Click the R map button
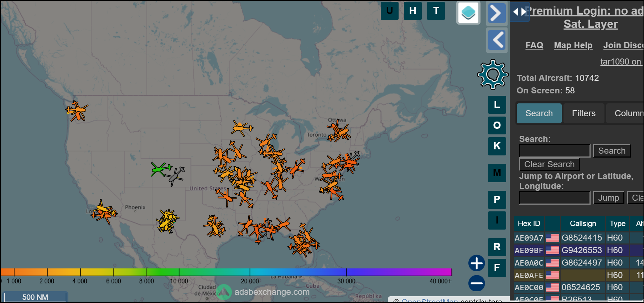This screenshot has height=303, width=644. click(497, 247)
